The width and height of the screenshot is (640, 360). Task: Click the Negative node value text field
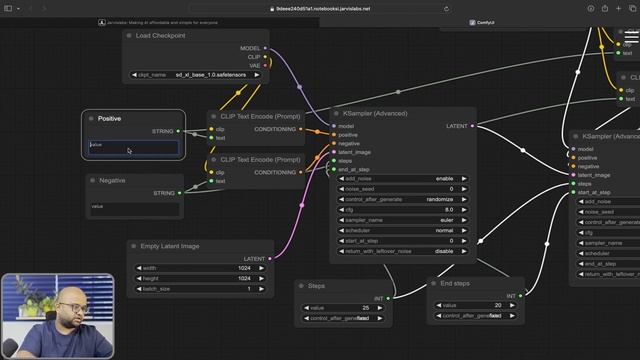[x=134, y=209]
